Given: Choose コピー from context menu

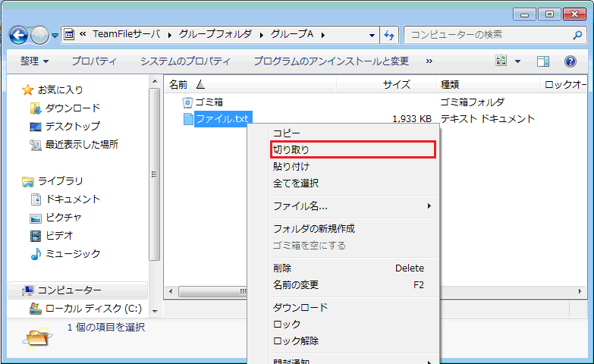Looking at the screenshot, I should coord(287,133).
